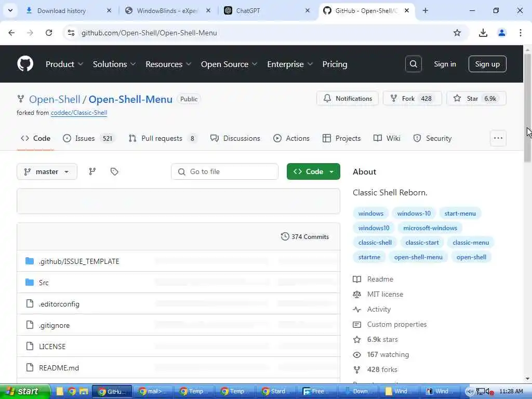Click the open-shell-menu topic tag

[x=418, y=257]
